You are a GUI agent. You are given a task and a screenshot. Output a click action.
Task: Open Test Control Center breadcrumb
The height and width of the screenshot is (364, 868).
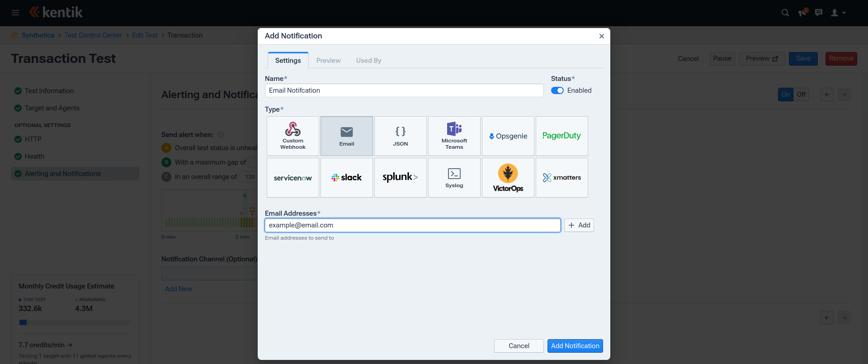point(93,35)
